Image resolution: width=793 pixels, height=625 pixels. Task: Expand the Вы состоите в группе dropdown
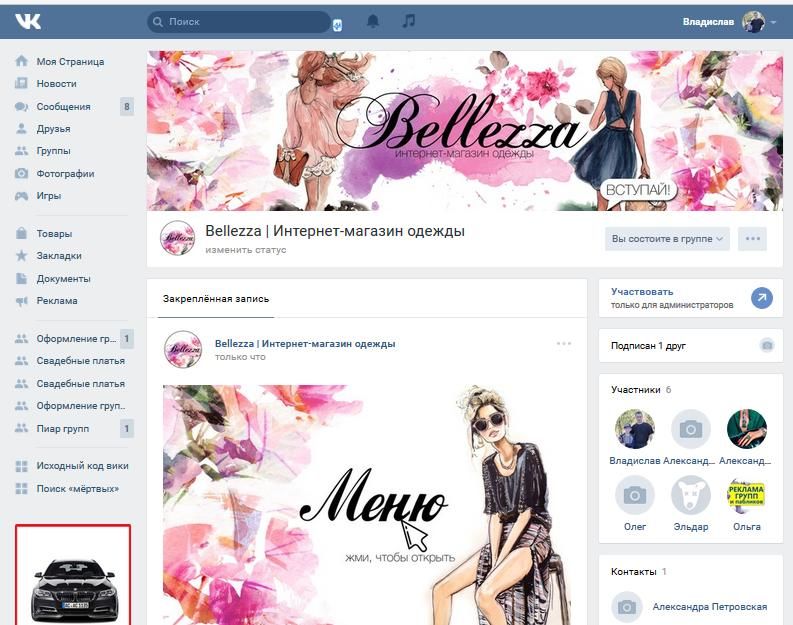coord(667,239)
